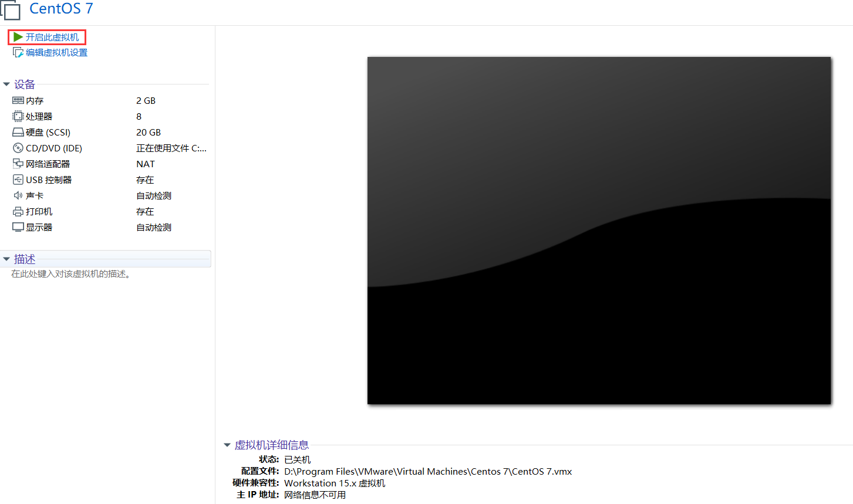
Task: Click the network adapter (网络适配器) icon
Action: pos(18,164)
